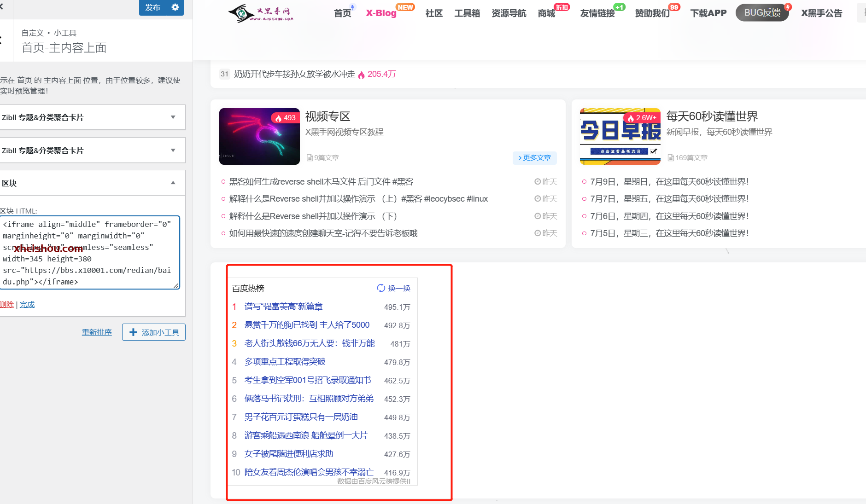Open hot item 俩落马书记获刑

pyautogui.click(x=309, y=399)
